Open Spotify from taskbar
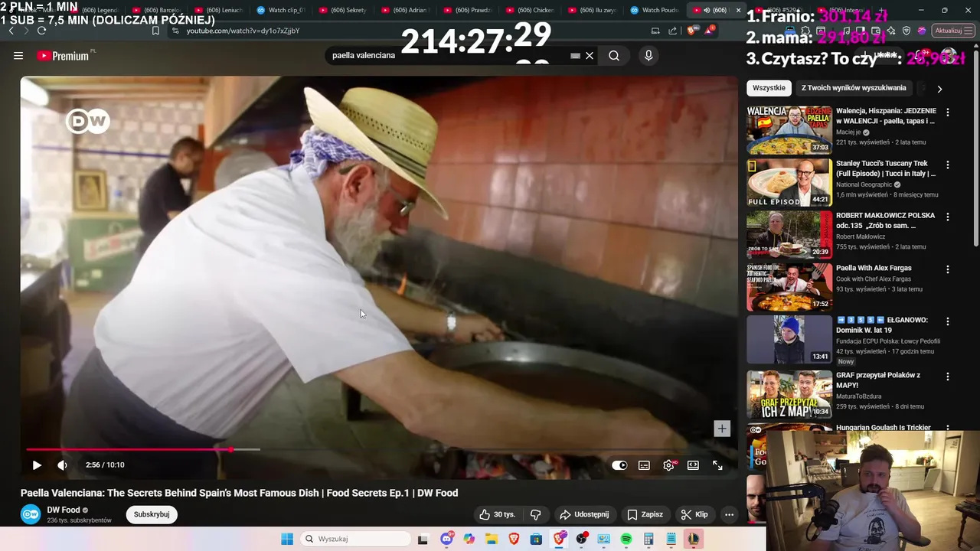The height and width of the screenshot is (551, 980). 626,539
